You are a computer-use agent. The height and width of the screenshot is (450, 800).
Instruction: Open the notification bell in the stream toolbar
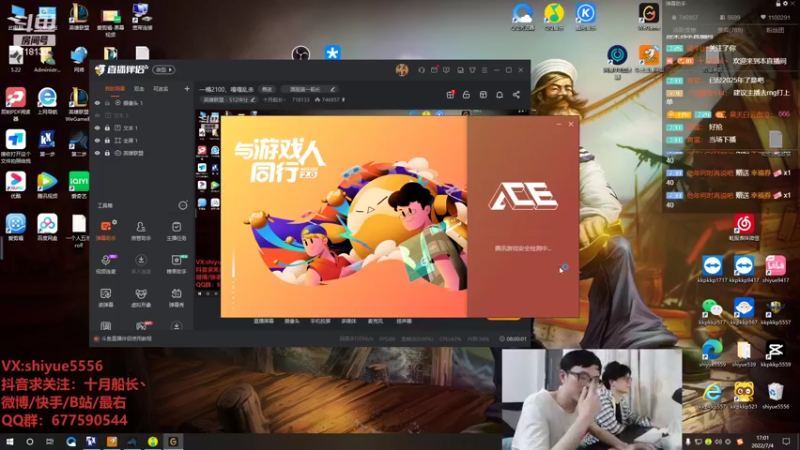pos(499,94)
